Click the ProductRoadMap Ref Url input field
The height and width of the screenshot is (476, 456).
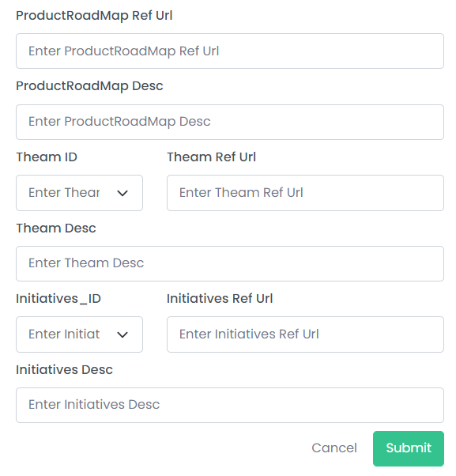[230, 51]
